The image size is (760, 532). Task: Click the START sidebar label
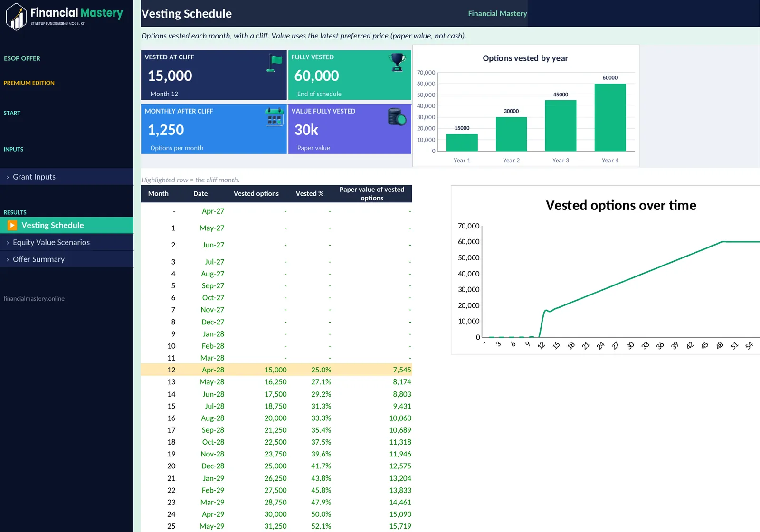12,113
